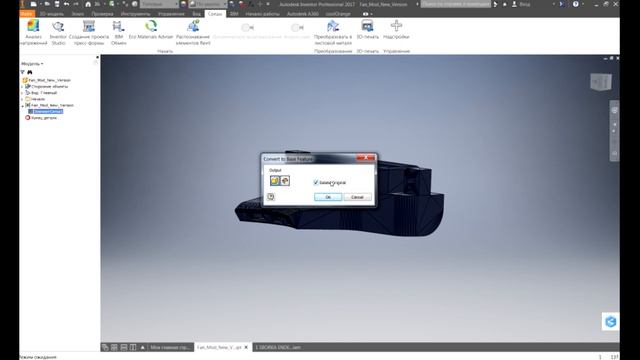Switch to the Sketch ribbon tab
Viewport: 640px width, 360px height.
[x=78, y=14]
